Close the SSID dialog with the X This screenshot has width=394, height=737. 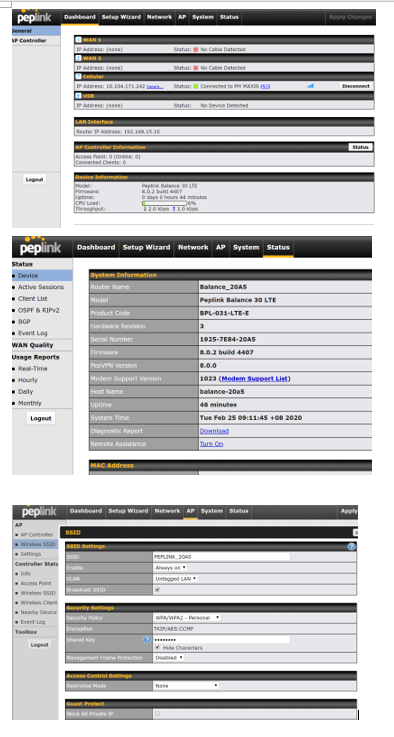point(355,532)
